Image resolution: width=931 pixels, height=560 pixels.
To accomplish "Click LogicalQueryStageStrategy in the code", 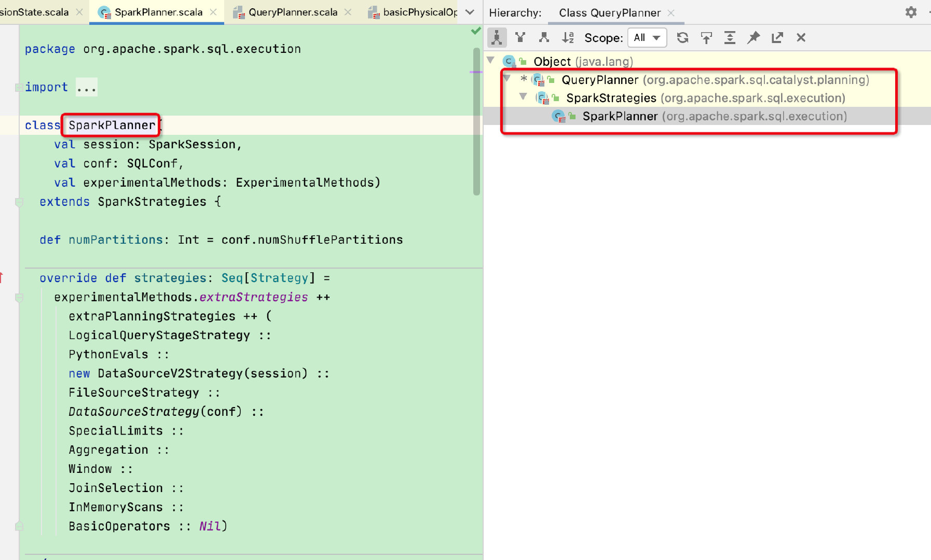I will [159, 335].
